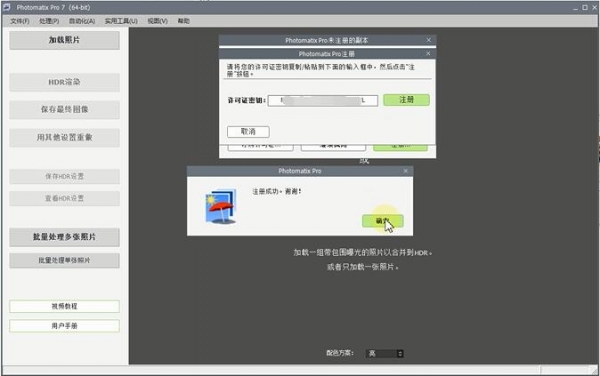Click the 批量处理单张照片 button

(64, 260)
